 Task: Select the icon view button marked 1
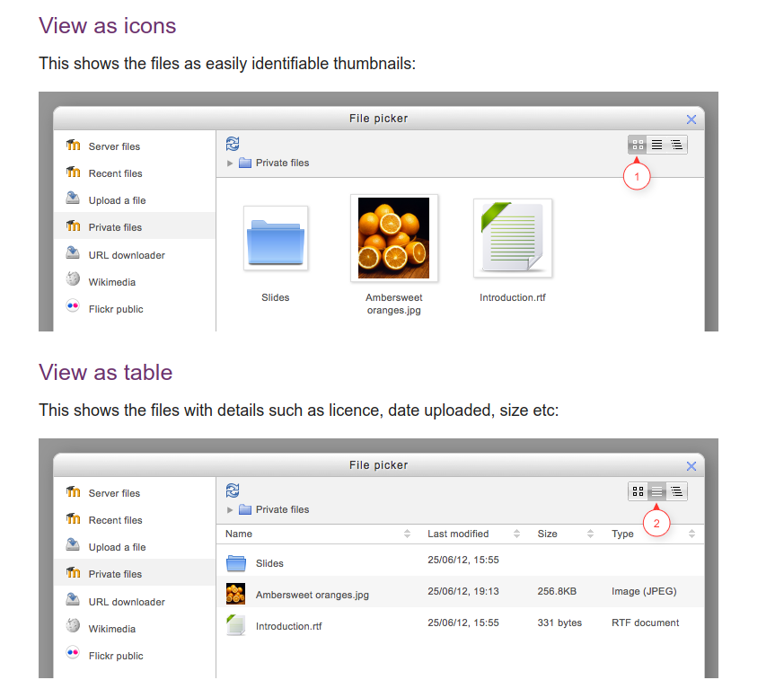click(638, 145)
